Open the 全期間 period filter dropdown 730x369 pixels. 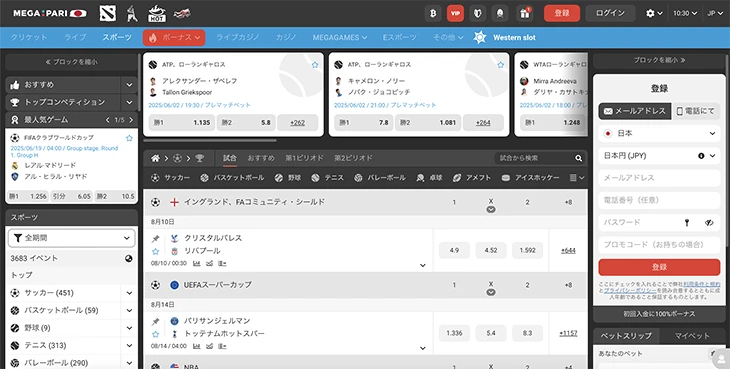71,238
